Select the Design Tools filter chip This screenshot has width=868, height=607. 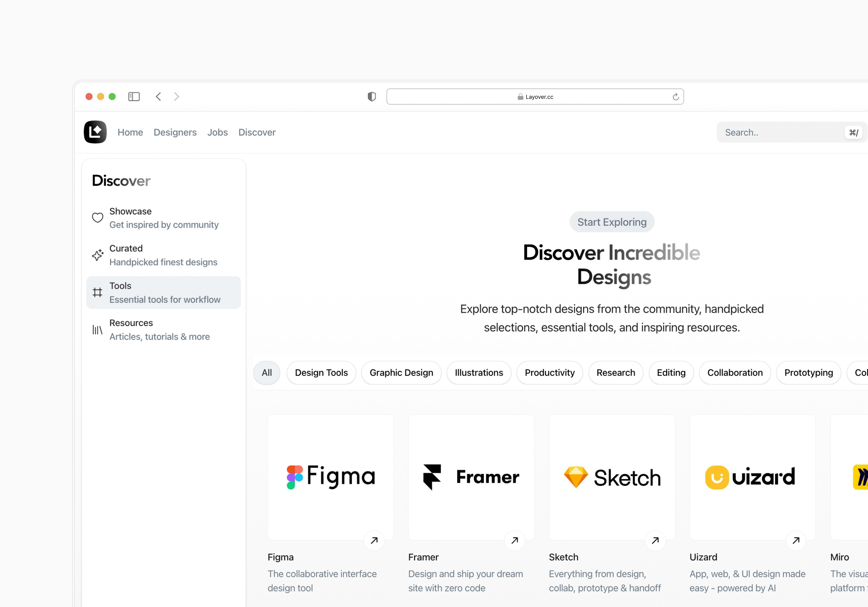(321, 372)
